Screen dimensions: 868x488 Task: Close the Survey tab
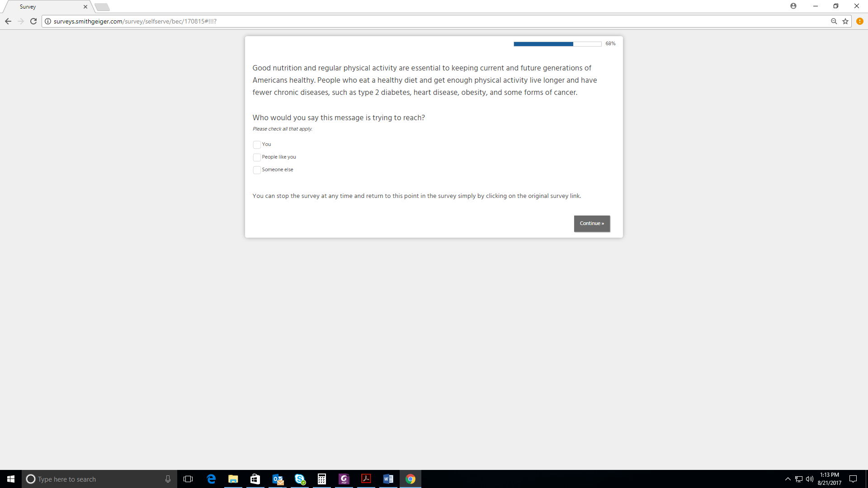click(x=85, y=7)
